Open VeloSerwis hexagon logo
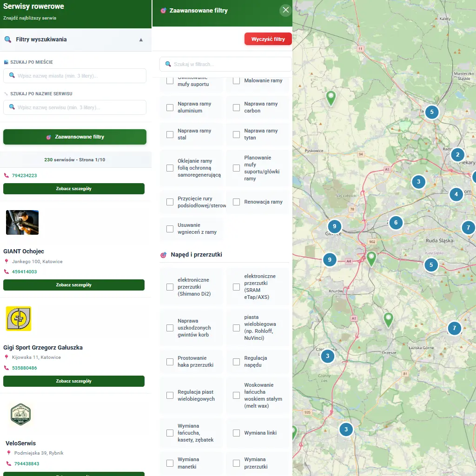Viewport: 476px width, 476px height. point(20,414)
